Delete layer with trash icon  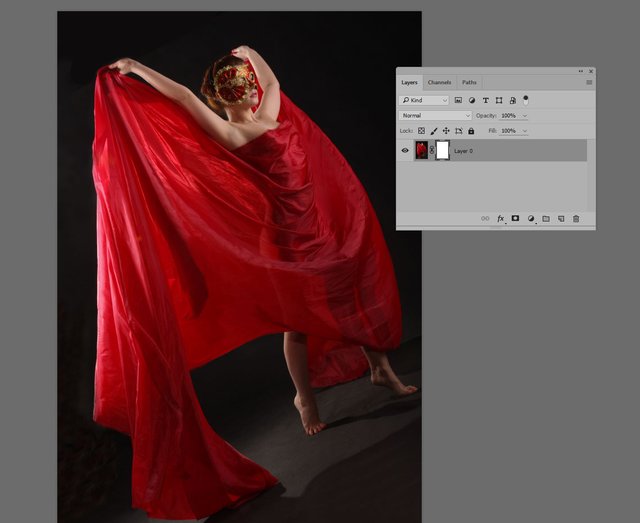[576, 218]
